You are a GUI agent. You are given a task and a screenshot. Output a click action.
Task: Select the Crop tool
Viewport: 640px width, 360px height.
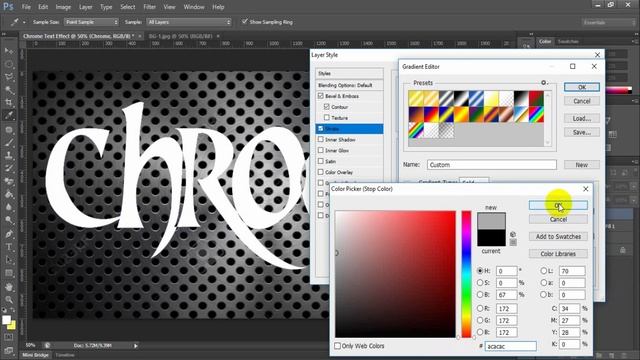pos(9,102)
